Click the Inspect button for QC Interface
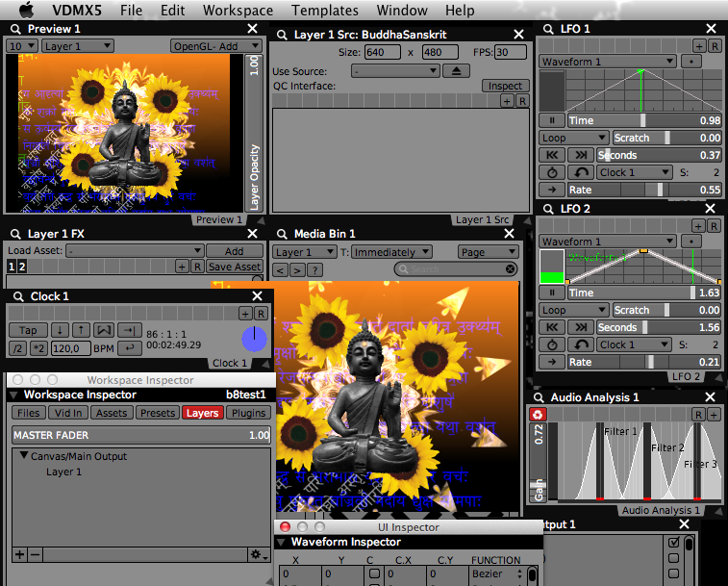This screenshot has height=586, width=728. click(x=505, y=86)
